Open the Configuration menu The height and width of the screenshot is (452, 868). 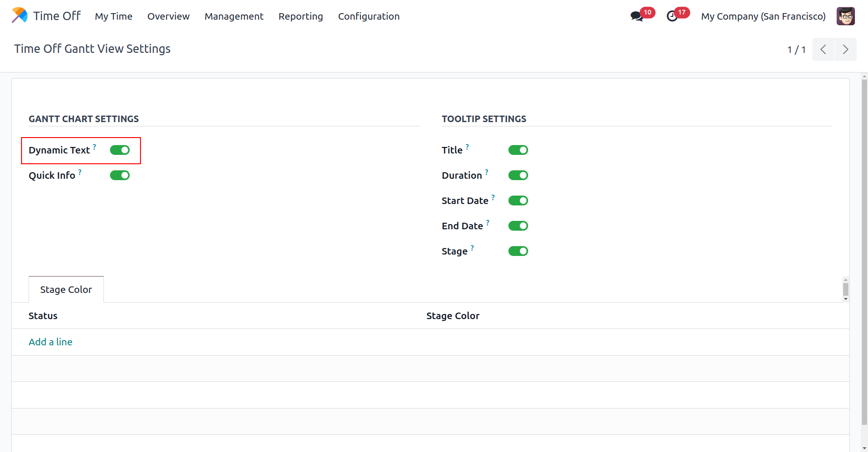(368, 16)
